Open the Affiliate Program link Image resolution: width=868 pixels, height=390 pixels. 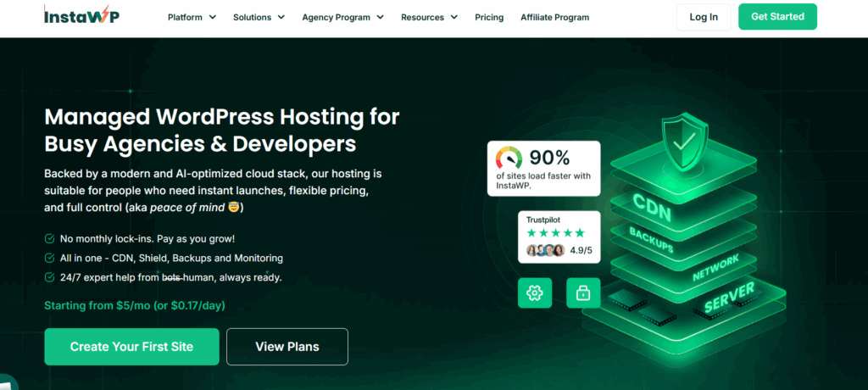pos(554,17)
